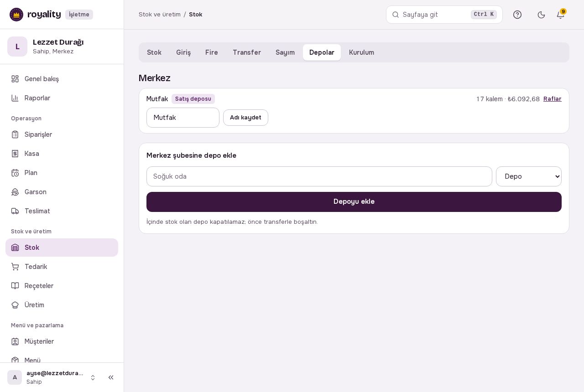Image resolution: width=584 pixels, height=392 pixels.
Task: Switch to the Stok tab
Action: tap(154, 52)
